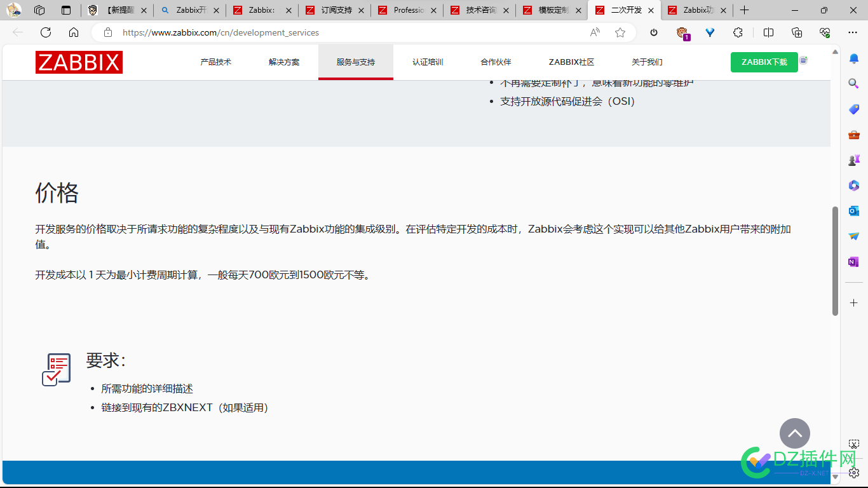The image size is (868, 488).
Task: Open the 产品技术 menu
Action: click(216, 62)
